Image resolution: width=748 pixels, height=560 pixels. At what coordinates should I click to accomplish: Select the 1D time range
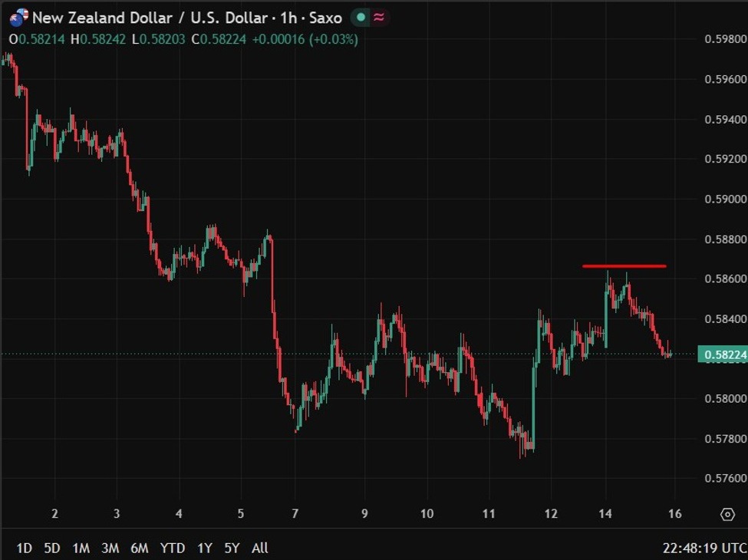pos(24,548)
